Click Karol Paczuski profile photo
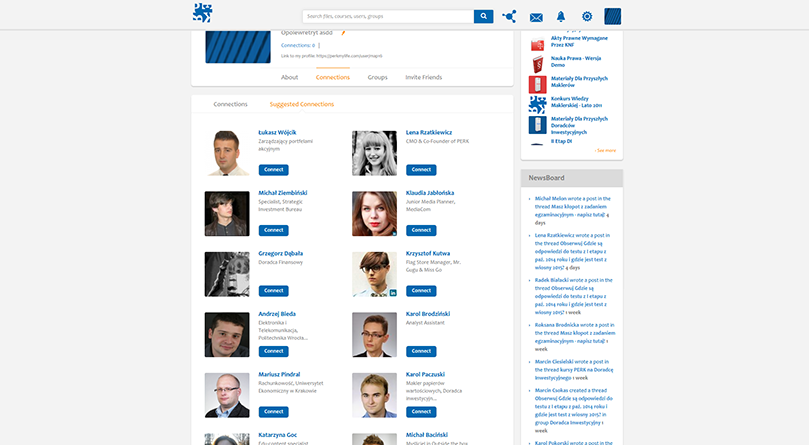This screenshot has width=809, height=445. point(375,395)
